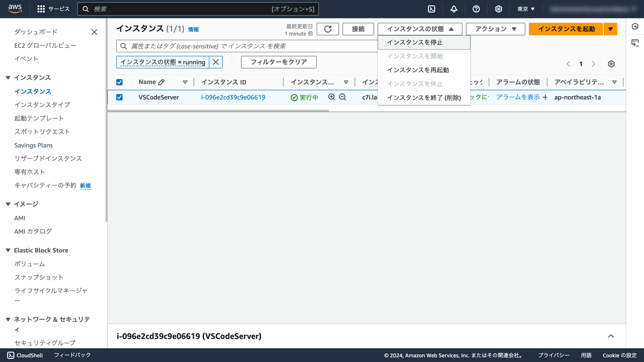Remove the running state filter chip
Screen dimensions: 644x362
click(216, 62)
